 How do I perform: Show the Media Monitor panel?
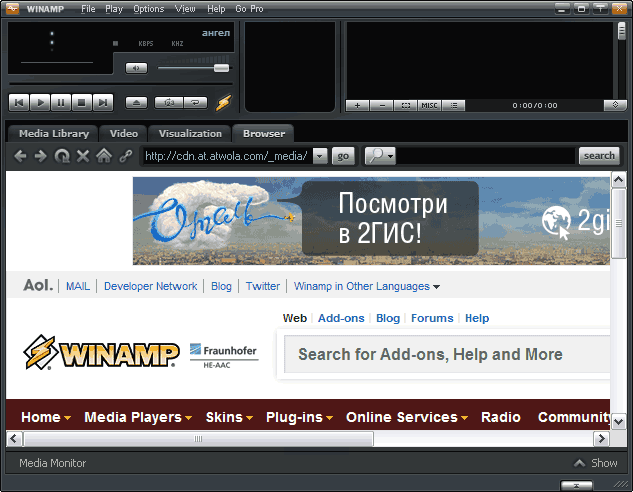tap(596, 463)
